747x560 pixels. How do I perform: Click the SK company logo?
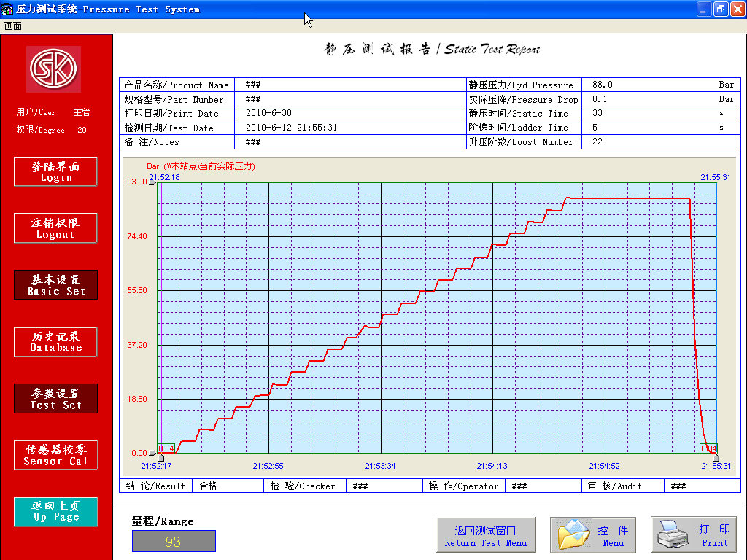coord(53,69)
